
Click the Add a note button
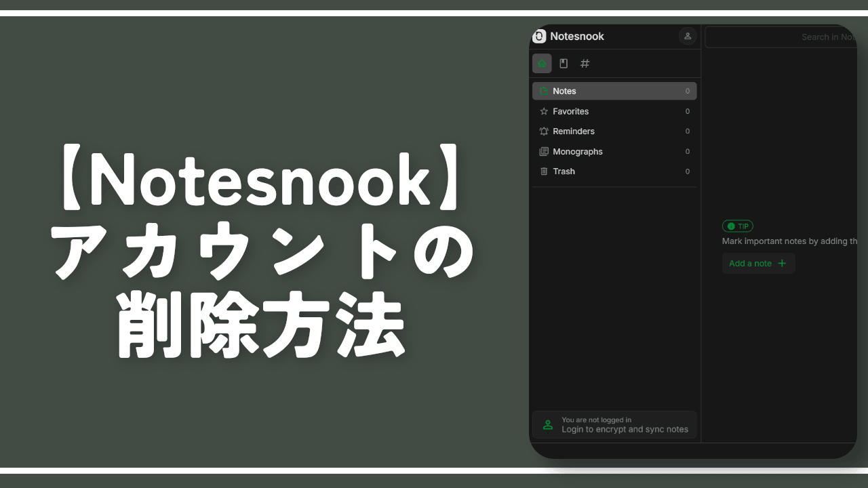coord(758,264)
